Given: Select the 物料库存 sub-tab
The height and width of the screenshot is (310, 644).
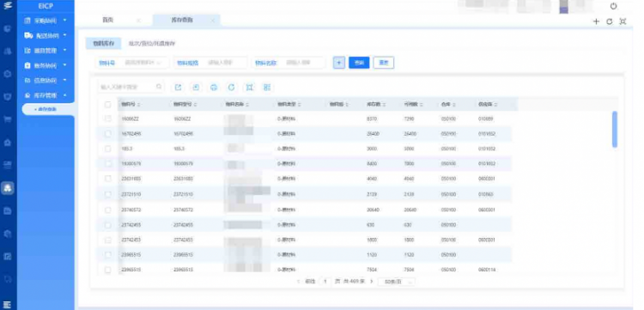Looking at the screenshot, I should click(x=103, y=43).
